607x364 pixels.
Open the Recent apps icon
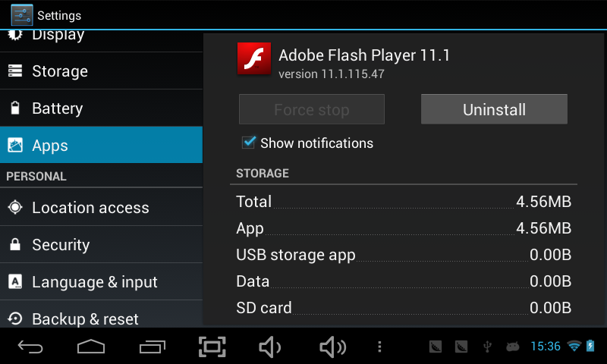[x=153, y=347]
